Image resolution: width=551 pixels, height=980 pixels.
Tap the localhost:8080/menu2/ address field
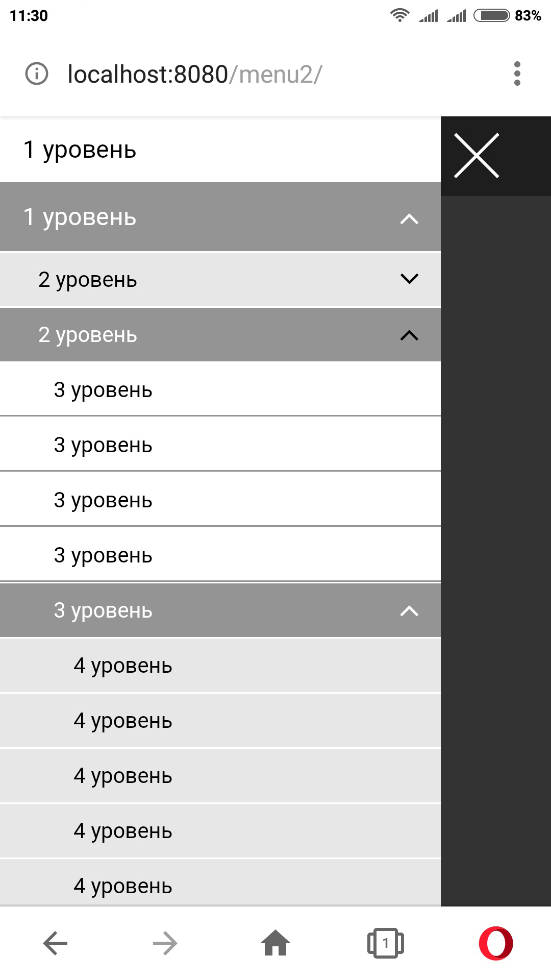(x=195, y=75)
